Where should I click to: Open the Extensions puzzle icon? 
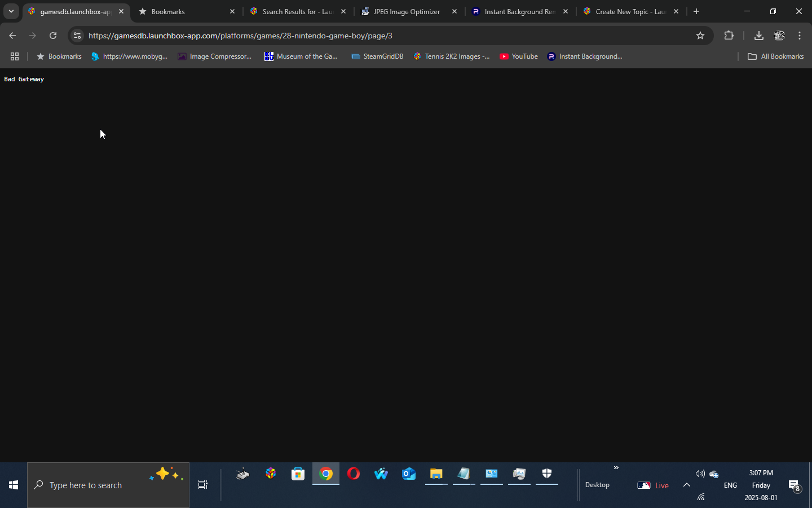pyautogui.click(x=729, y=36)
